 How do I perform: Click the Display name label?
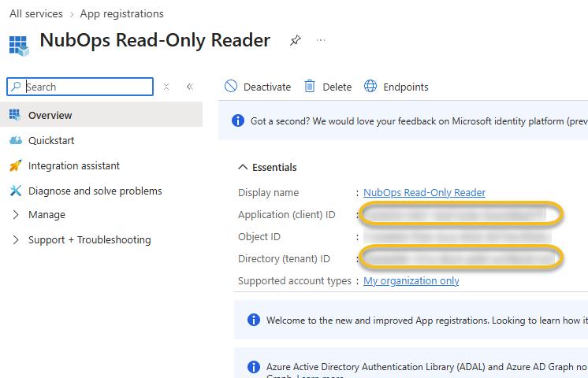coord(268,193)
